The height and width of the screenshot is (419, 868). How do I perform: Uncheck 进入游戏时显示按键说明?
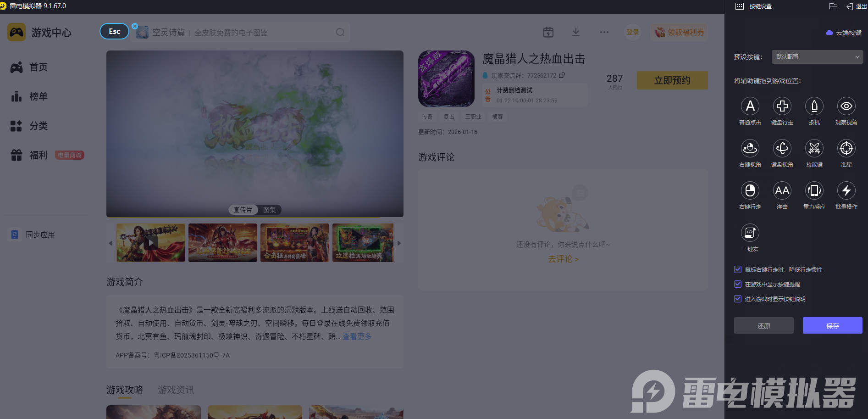coord(738,299)
